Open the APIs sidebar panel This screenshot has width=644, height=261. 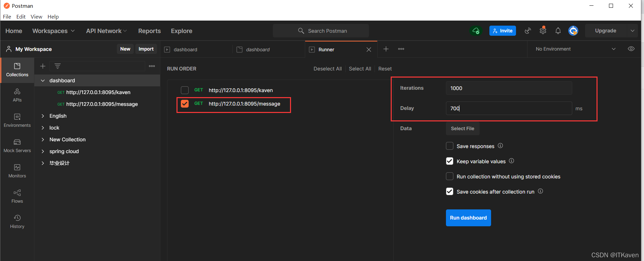pos(17,95)
